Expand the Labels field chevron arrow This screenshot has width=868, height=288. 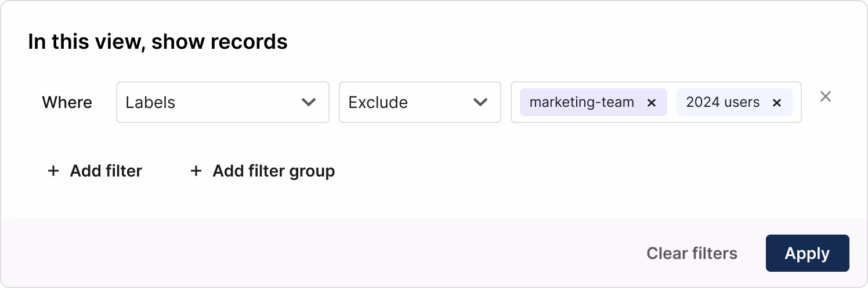point(309,102)
